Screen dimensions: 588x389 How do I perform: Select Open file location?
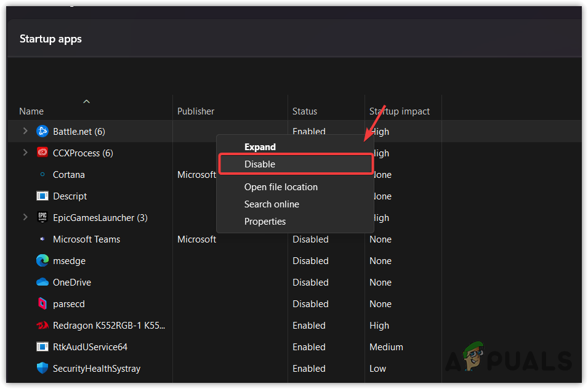[x=281, y=186]
